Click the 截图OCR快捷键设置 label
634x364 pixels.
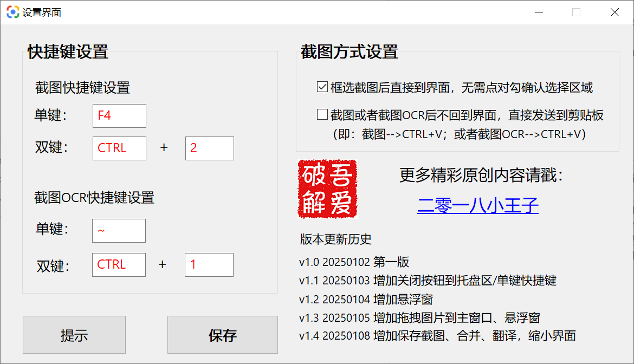[x=94, y=198]
